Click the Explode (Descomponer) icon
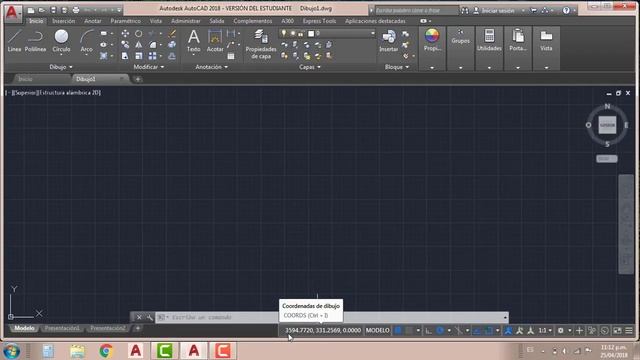 pyautogui.click(x=172, y=44)
